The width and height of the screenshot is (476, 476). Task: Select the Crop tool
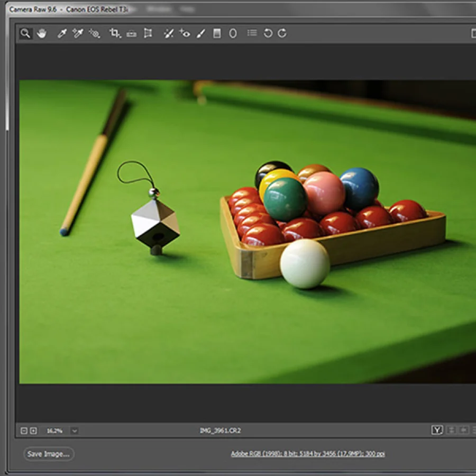click(115, 33)
